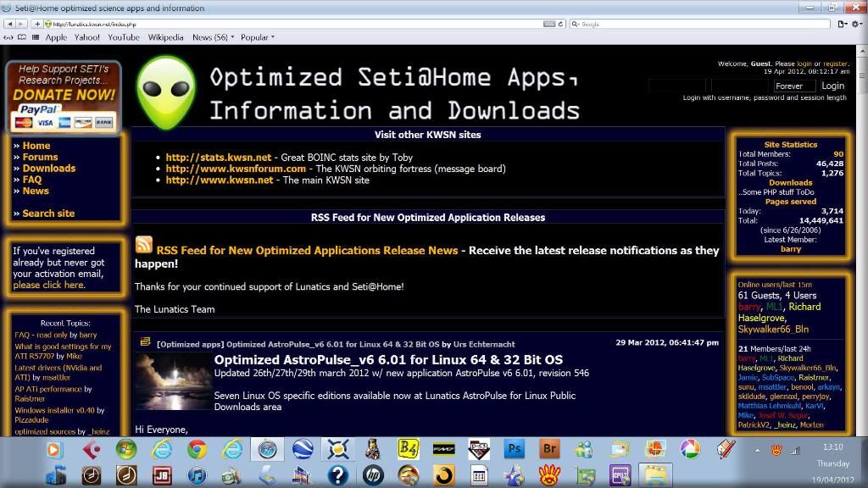The width and height of the screenshot is (868, 488).
Task: Open the Safari settings gear menu
Action: [x=857, y=24]
